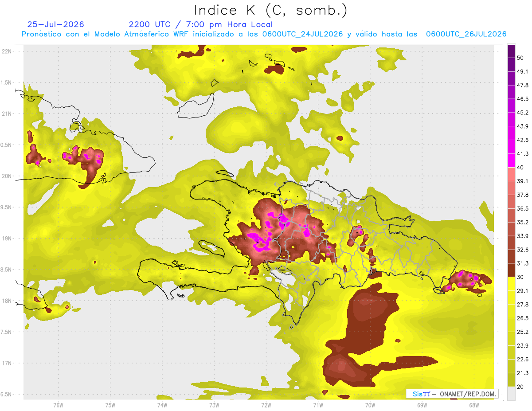Click the colorbar value label 35.2
Viewport: 532px width, 411px height.
(523, 222)
